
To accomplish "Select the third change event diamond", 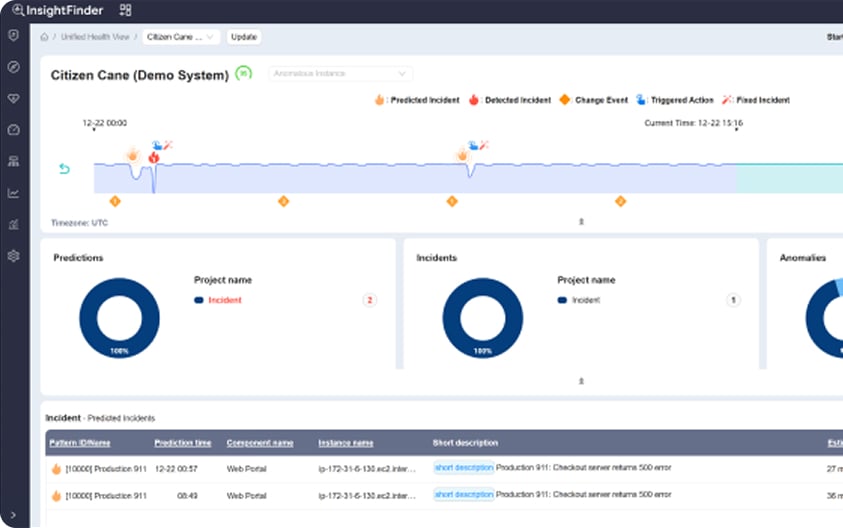I will pyautogui.click(x=452, y=201).
